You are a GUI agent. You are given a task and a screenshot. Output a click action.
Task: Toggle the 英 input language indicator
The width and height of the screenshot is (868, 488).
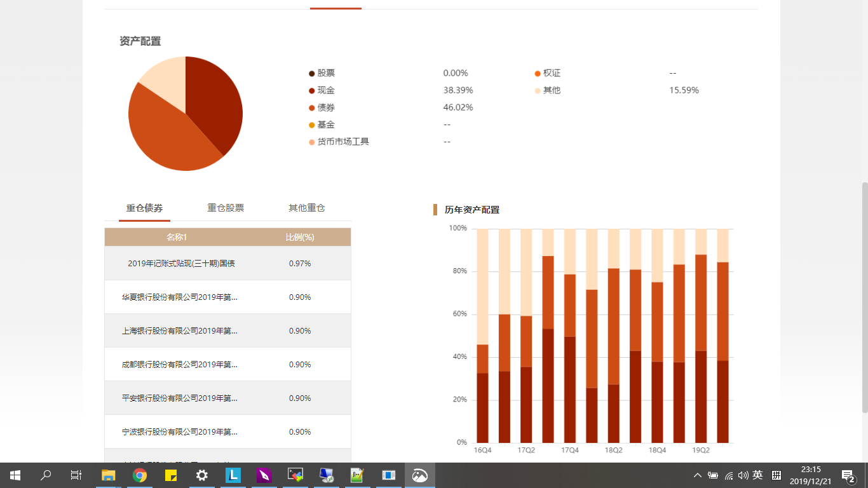tap(757, 475)
